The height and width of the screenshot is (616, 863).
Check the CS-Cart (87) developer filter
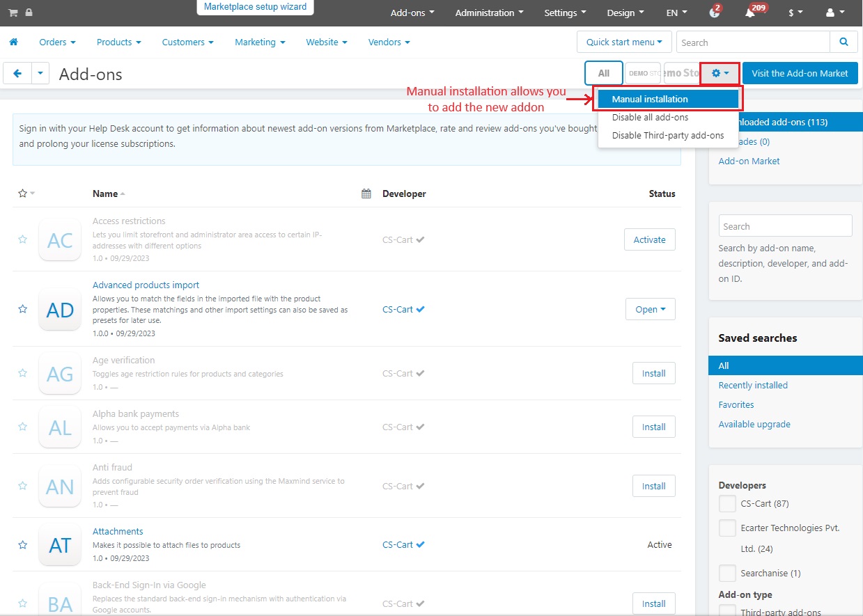click(727, 504)
